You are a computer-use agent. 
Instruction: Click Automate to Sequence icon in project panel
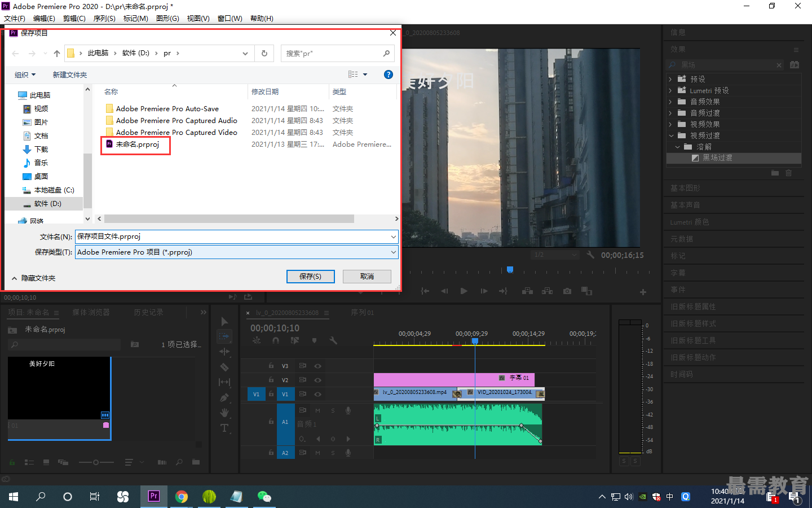(x=162, y=462)
